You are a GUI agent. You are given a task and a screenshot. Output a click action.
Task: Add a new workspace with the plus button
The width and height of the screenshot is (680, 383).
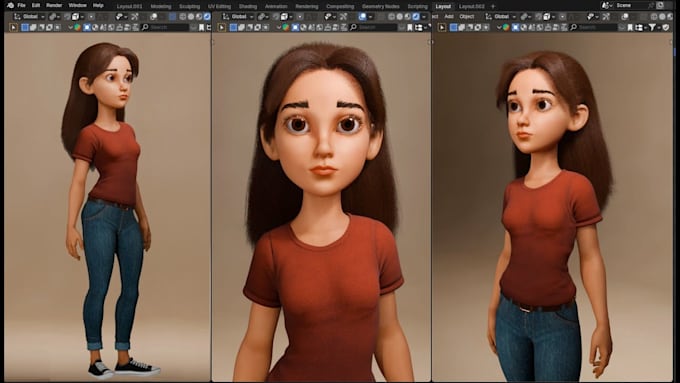[493, 7]
